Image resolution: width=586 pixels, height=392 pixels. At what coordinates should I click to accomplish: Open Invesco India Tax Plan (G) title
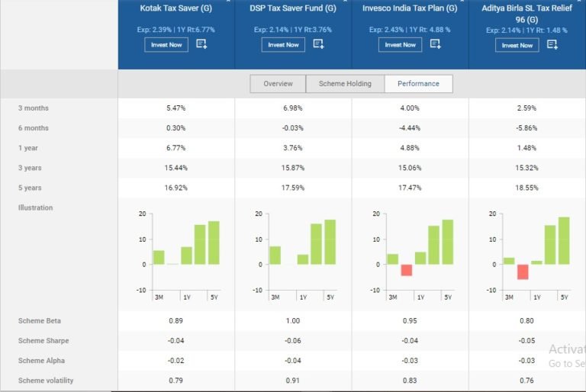coord(410,8)
